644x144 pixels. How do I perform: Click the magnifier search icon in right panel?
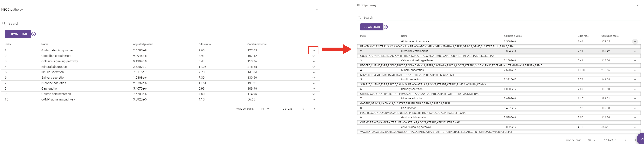click(x=359, y=17)
